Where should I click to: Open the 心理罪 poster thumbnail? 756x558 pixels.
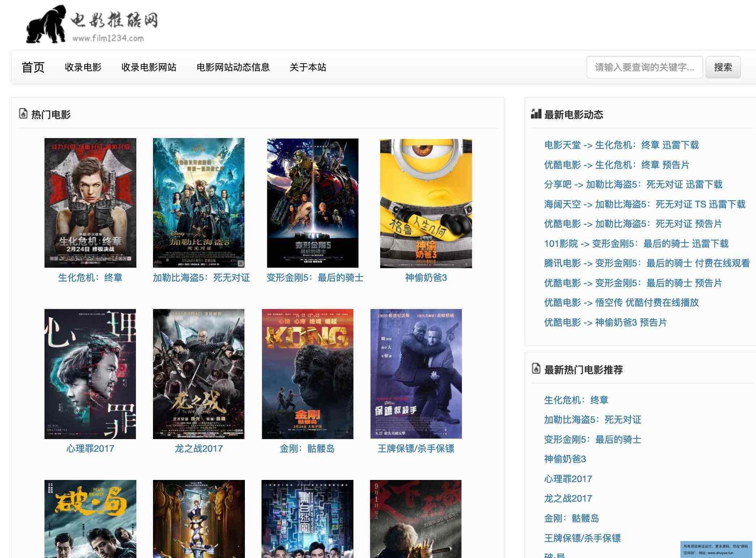(90, 374)
